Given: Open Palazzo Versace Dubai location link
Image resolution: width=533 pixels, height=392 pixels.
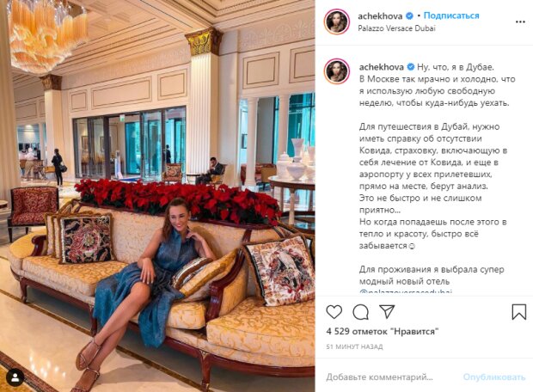Looking at the screenshot, I should tap(396, 28).
